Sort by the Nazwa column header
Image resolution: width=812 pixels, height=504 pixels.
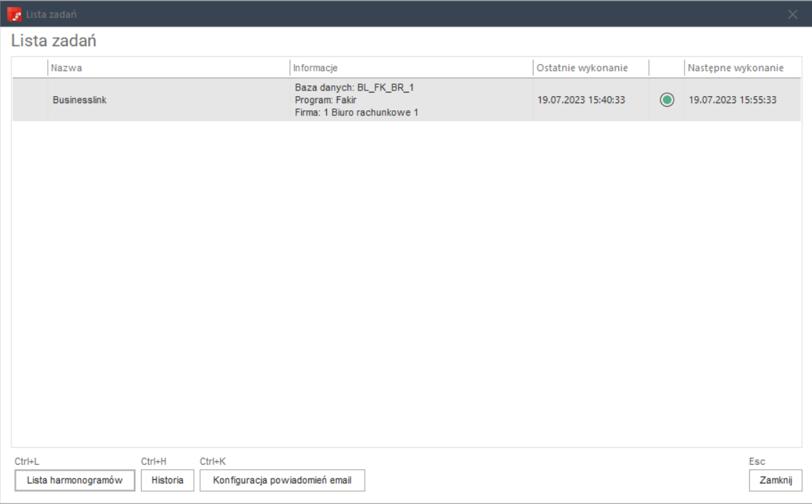[169, 68]
